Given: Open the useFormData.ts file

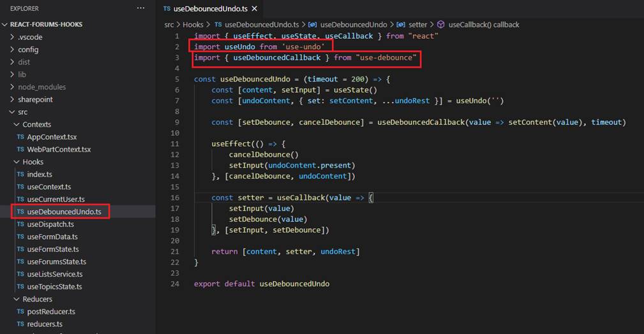Looking at the screenshot, I should (x=52, y=236).
